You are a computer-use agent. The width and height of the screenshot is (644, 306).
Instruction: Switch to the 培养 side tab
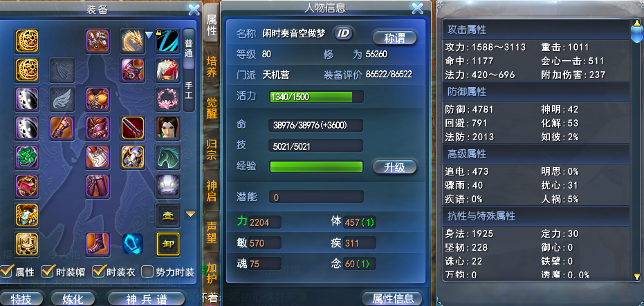pyautogui.click(x=212, y=68)
